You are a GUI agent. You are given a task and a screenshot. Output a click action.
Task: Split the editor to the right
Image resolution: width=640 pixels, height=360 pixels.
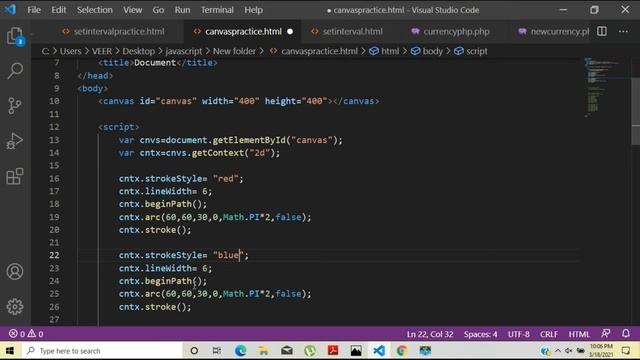point(602,31)
